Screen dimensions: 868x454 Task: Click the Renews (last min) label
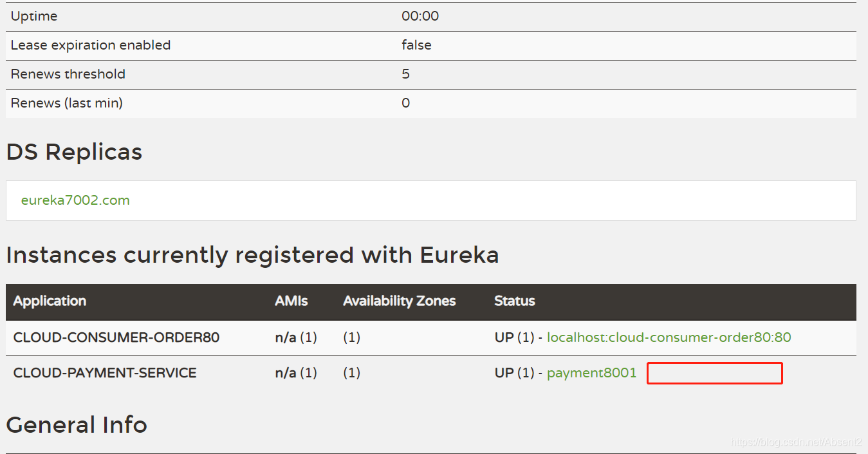(x=67, y=103)
